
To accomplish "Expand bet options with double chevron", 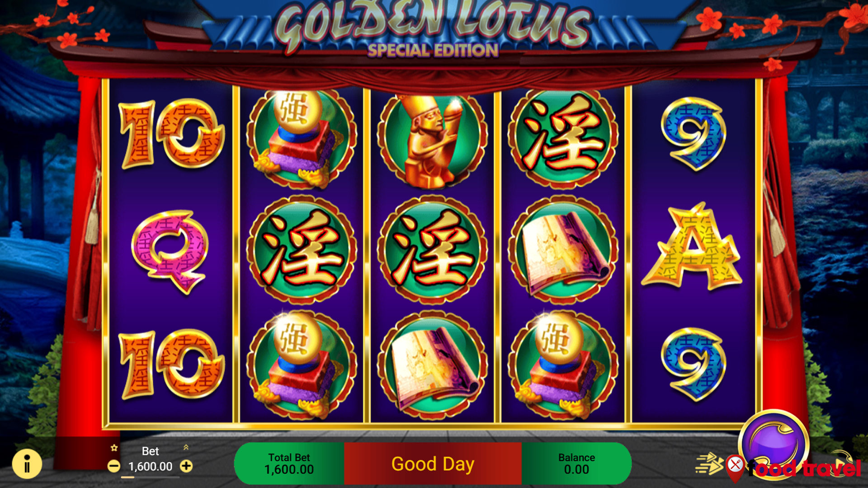I will point(186,447).
